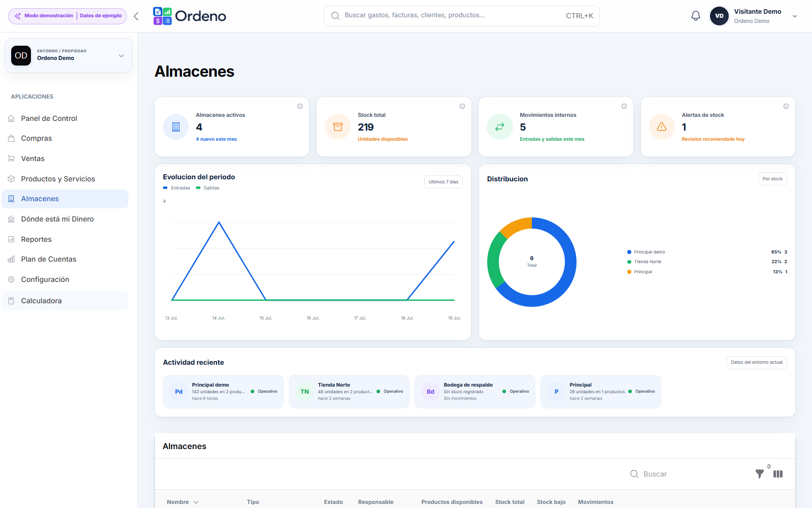The image size is (812, 508).
Task: Click info icon on Stock total card
Action: pos(462,106)
